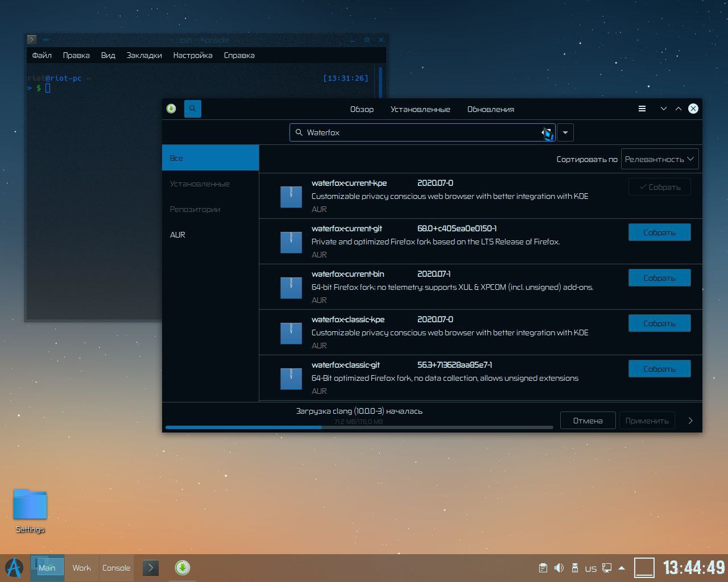Click the Waterfox search input field

pos(423,132)
